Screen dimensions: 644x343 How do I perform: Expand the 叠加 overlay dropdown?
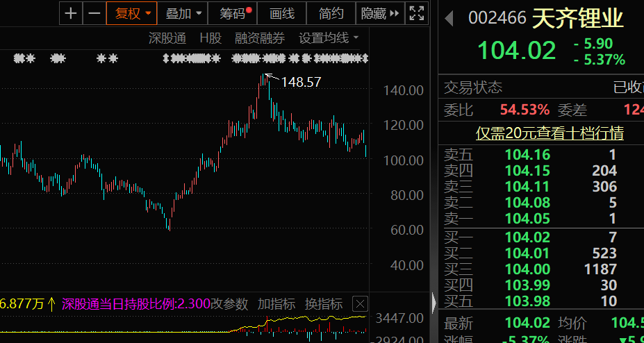[x=184, y=12]
